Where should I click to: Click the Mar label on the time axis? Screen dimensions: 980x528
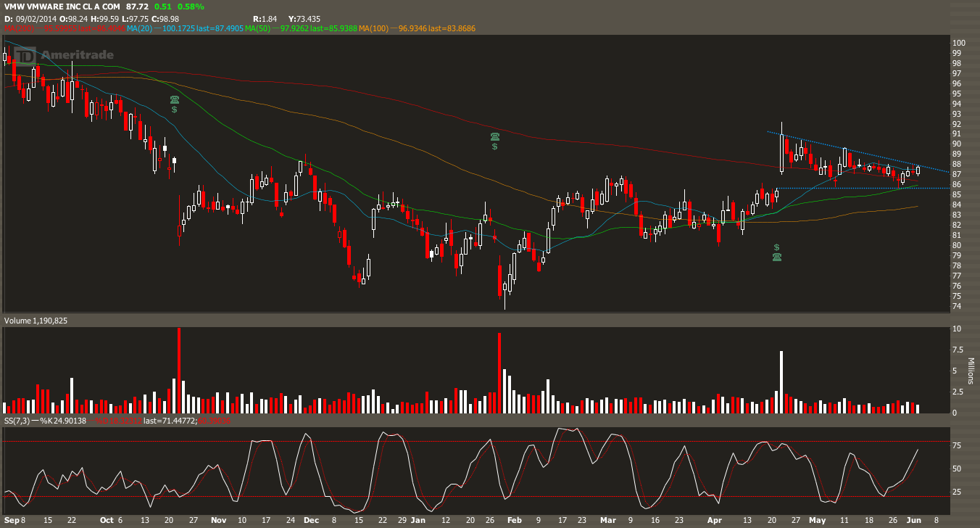(607, 520)
